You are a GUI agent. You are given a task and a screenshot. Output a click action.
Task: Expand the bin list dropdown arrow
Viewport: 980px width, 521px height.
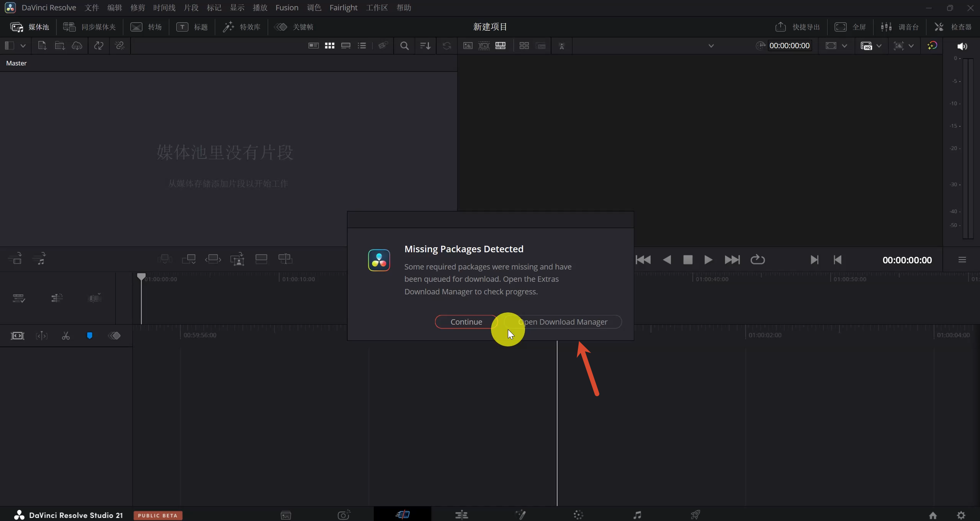click(23, 46)
